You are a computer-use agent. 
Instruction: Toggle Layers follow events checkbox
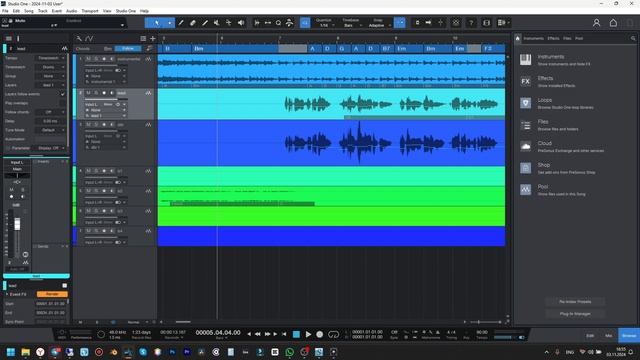tap(62, 94)
